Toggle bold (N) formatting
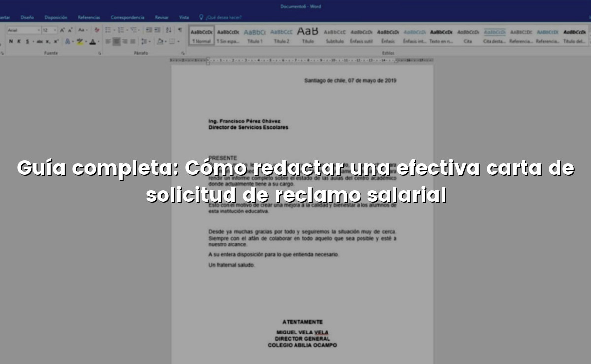Image resolution: width=591 pixels, height=364 pixels. click(11, 42)
